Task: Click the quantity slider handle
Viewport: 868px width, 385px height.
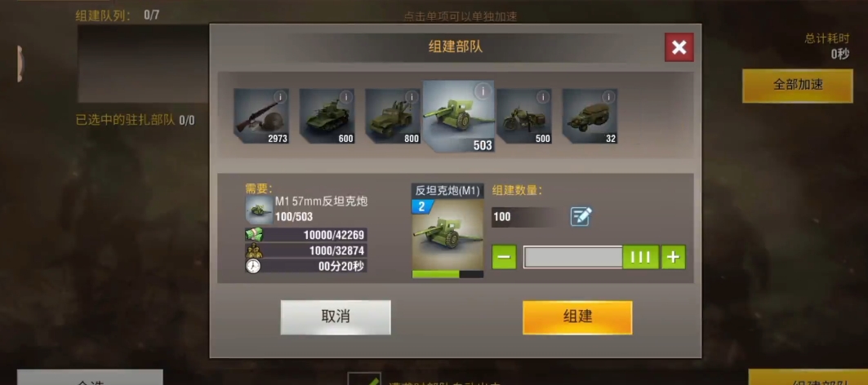Action: pyautogui.click(x=641, y=257)
